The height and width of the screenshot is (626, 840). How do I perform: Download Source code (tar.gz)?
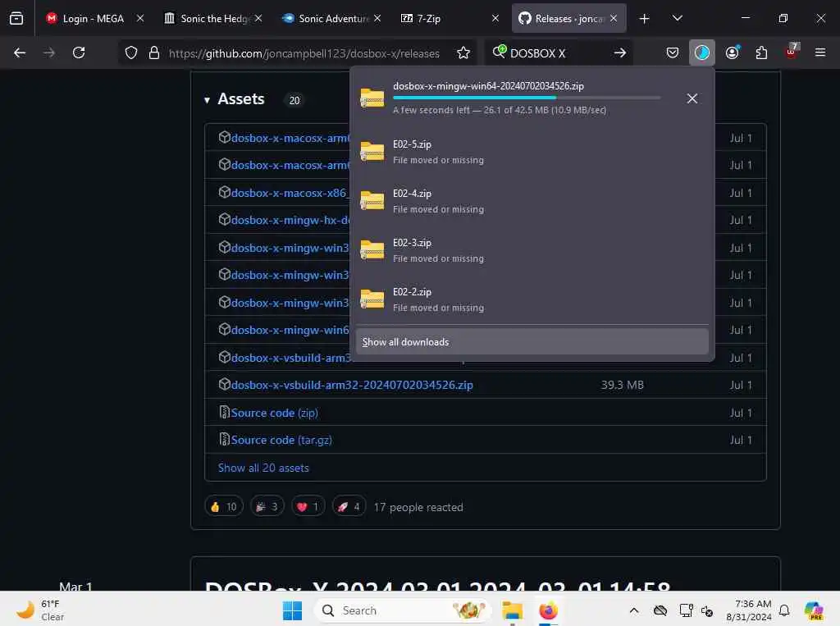pyautogui.click(x=281, y=440)
